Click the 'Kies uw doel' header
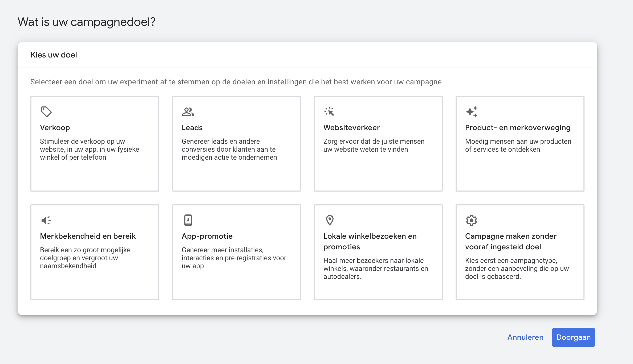 point(54,55)
